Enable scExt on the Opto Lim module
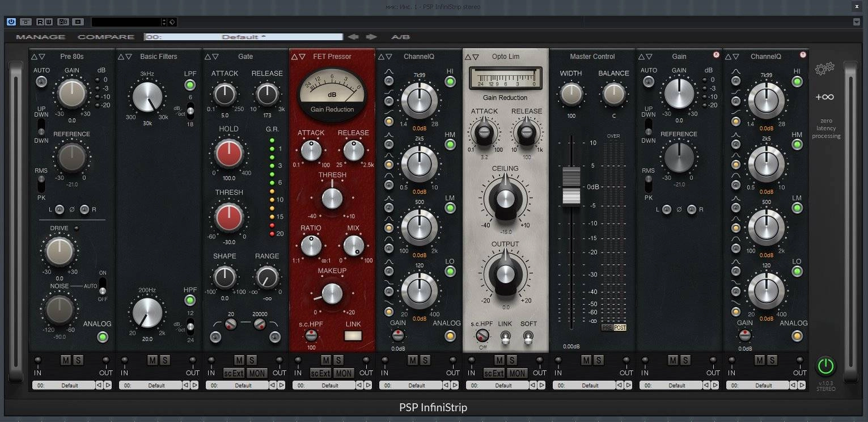Screen dimensions: 868x422 click(x=494, y=373)
